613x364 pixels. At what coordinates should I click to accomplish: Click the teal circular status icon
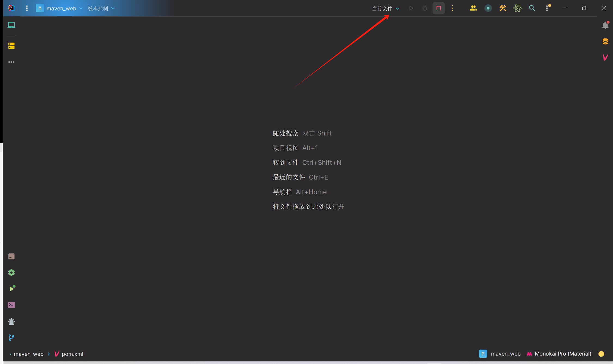pyautogui.click(x=488, y=8)
